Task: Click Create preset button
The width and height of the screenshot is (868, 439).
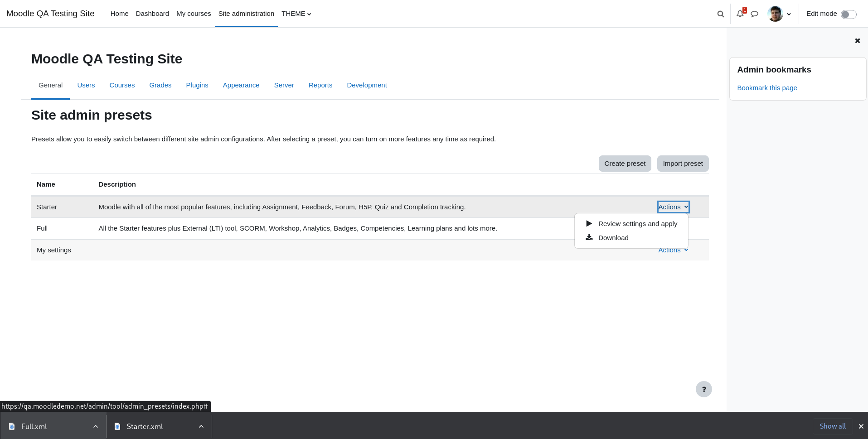Action: 625,164
